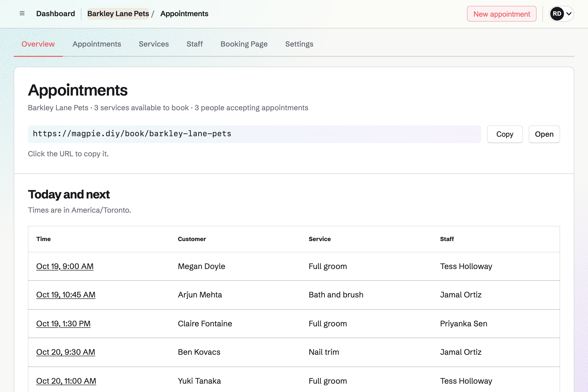Click customer name Yuki Tanaka

[199, 381]
